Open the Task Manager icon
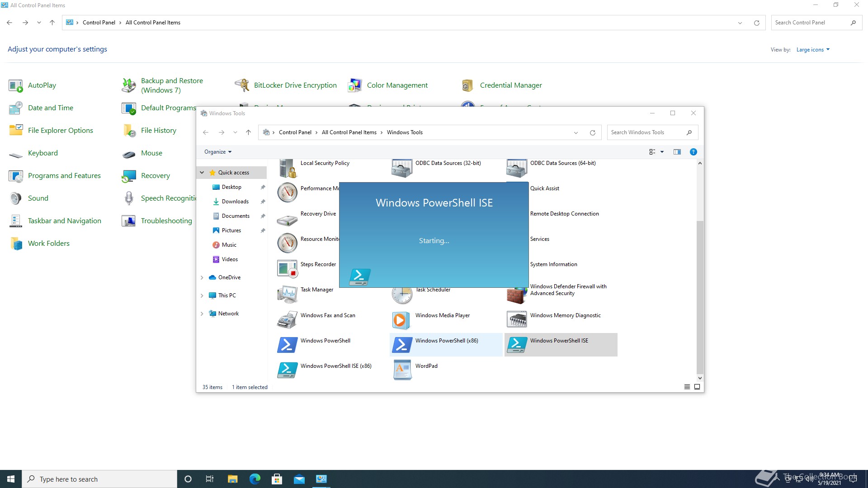Viewport: 868px width, 488px height. [288, 294]
